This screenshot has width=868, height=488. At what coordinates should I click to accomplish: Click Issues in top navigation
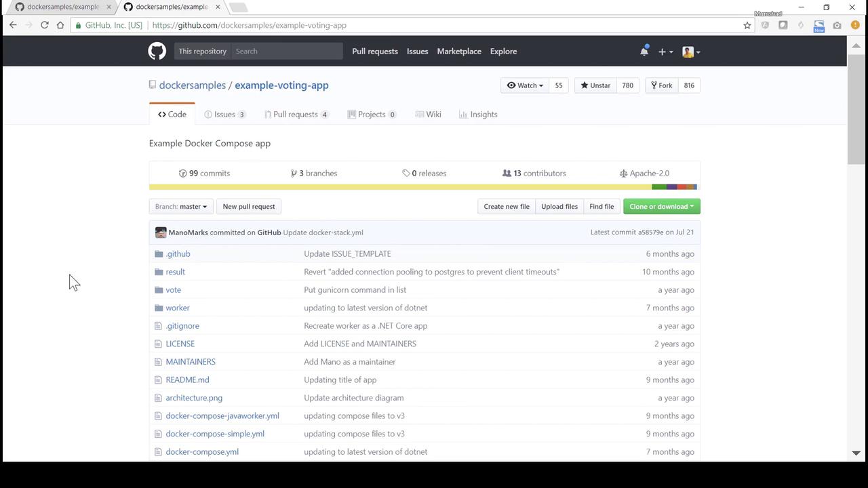click(417, 52)
